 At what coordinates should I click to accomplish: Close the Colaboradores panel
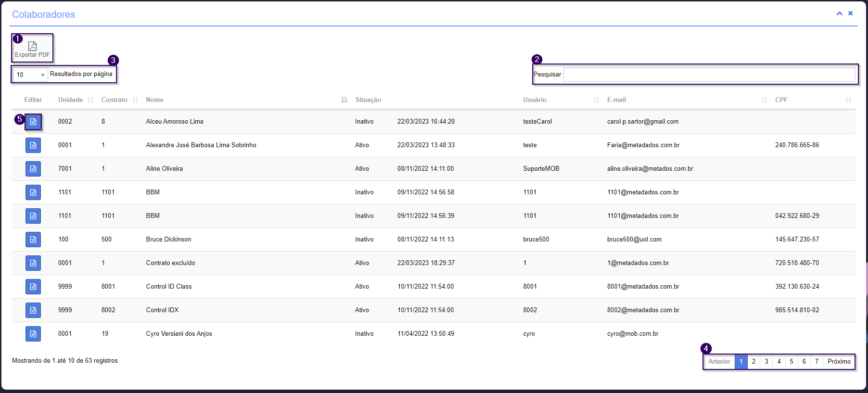coord(850,13)
